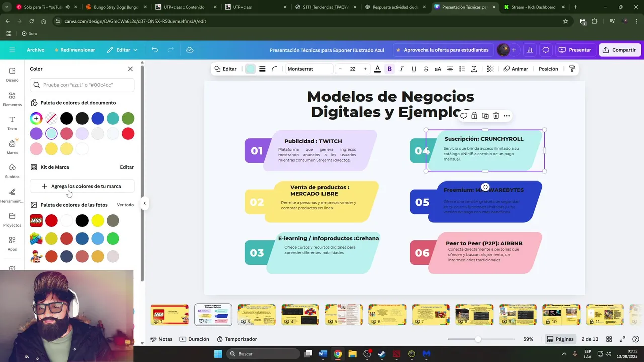Copy style with paint roller icon
The height and width of the screenshot is (362, 644).
572,69
